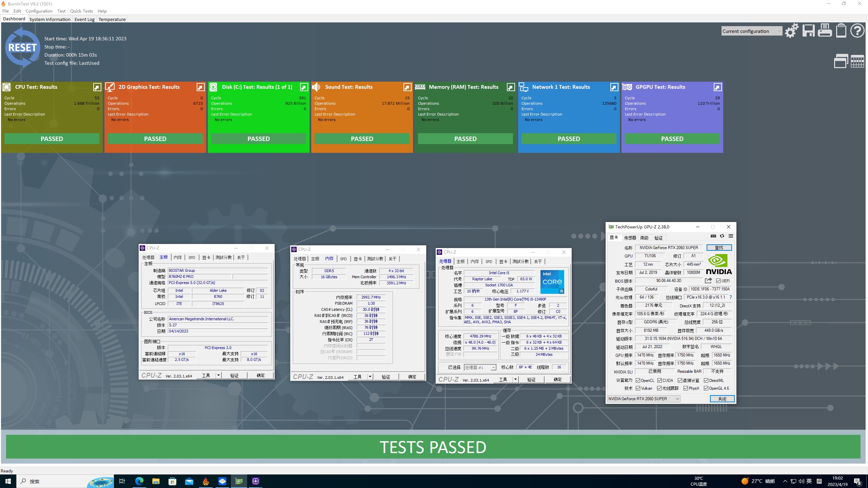Show stacked windows view icon
The image size is (868, 488).
(841, 61)
